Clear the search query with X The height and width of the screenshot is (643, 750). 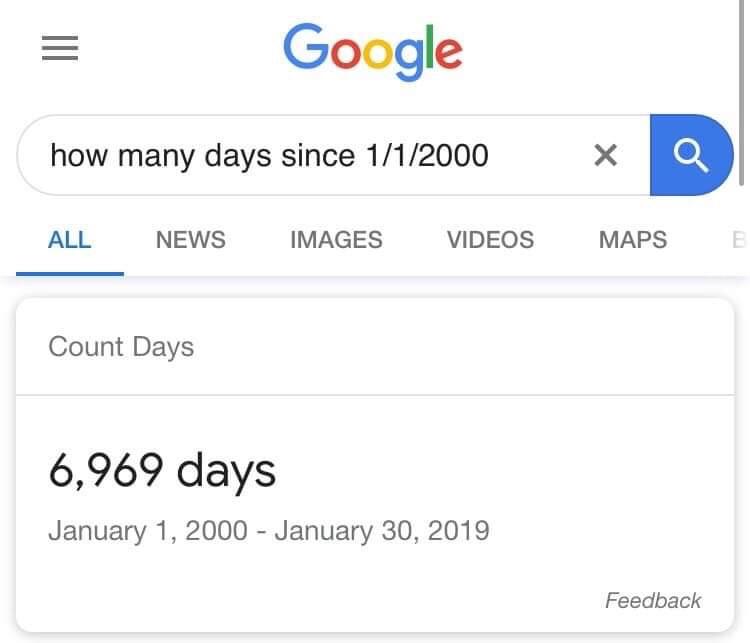(606, 155)
